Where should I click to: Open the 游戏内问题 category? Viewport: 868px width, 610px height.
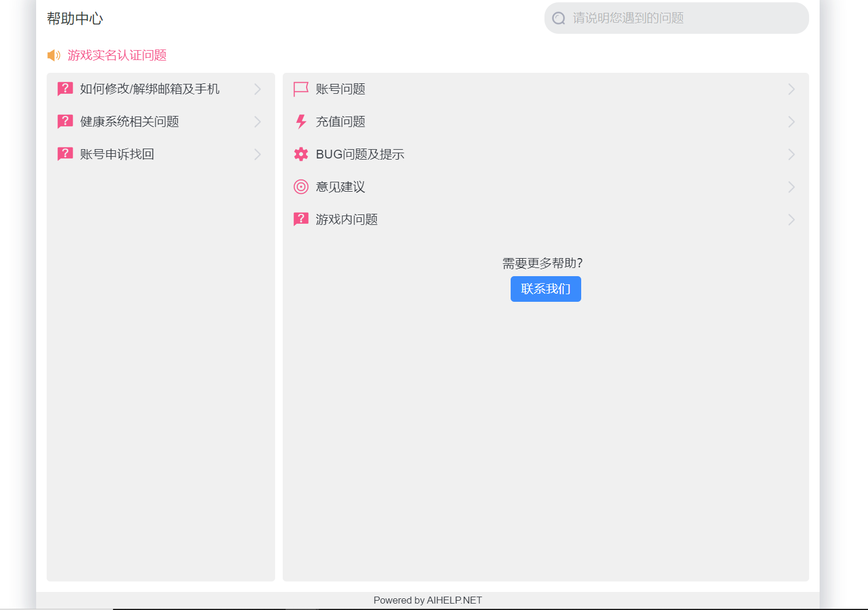click(x=347, y=220)
